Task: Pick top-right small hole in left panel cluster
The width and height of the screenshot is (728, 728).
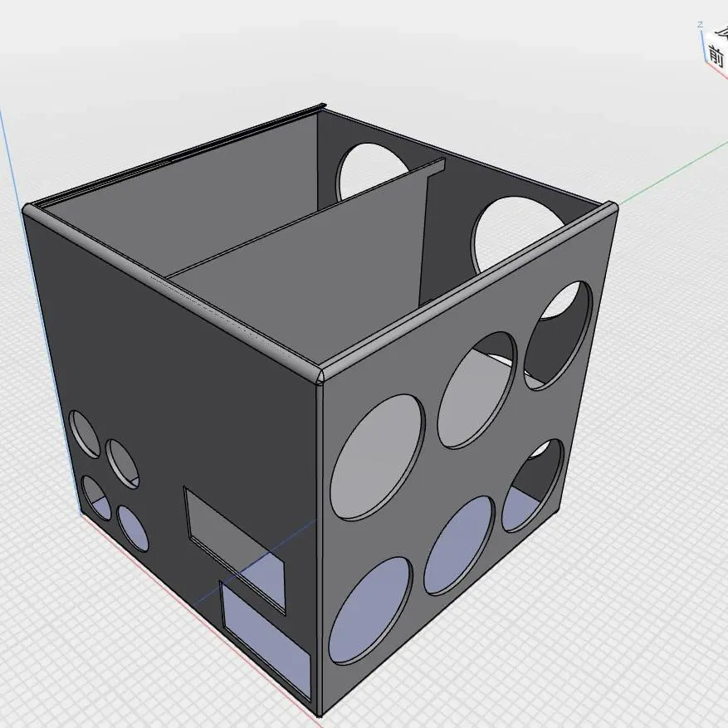Action: click(122, 462)
